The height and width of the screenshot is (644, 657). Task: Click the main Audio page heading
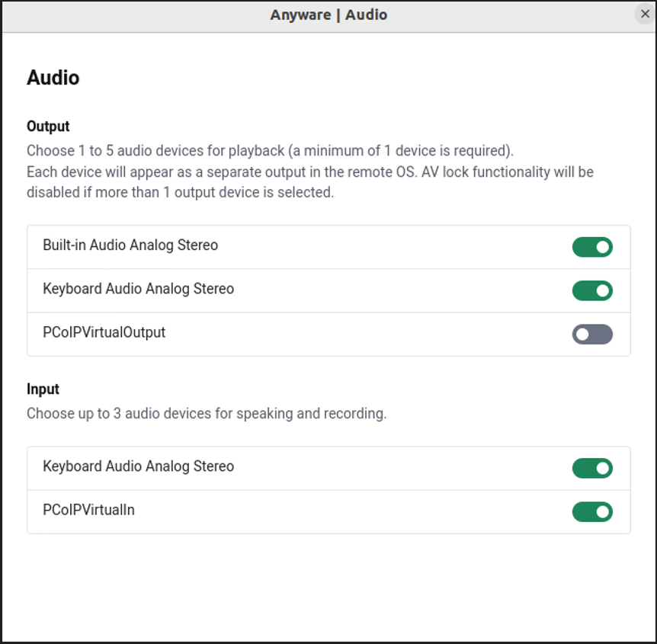[53, 78]
